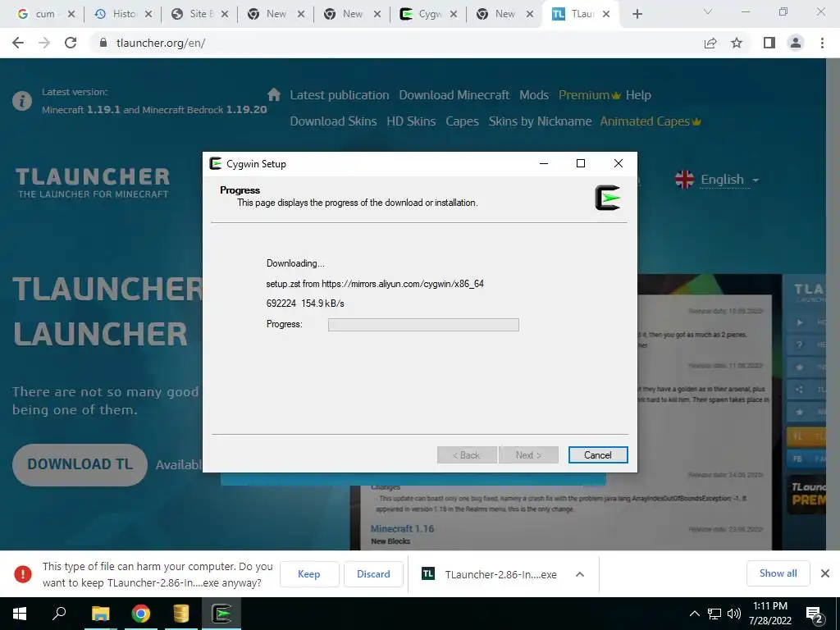Show all downloads
840x630 pixels.
pyautogui.click(x=778, y=573)
